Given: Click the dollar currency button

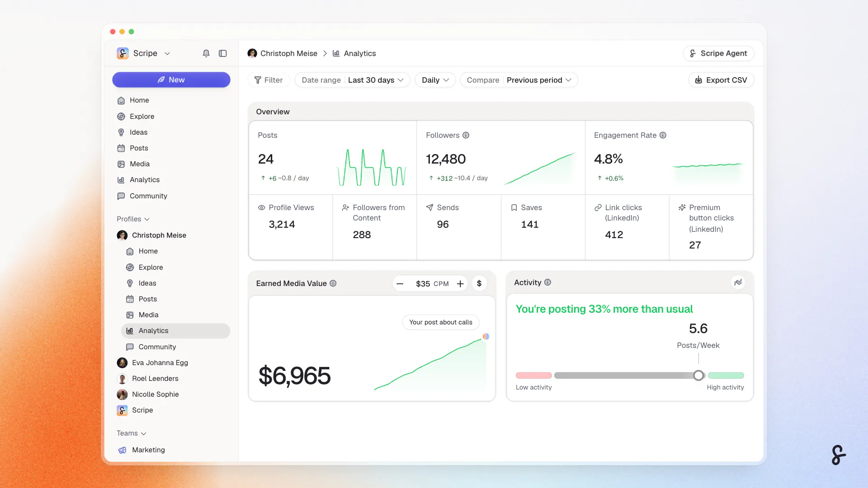Looking at the screenshot, I should coord(479,283).
